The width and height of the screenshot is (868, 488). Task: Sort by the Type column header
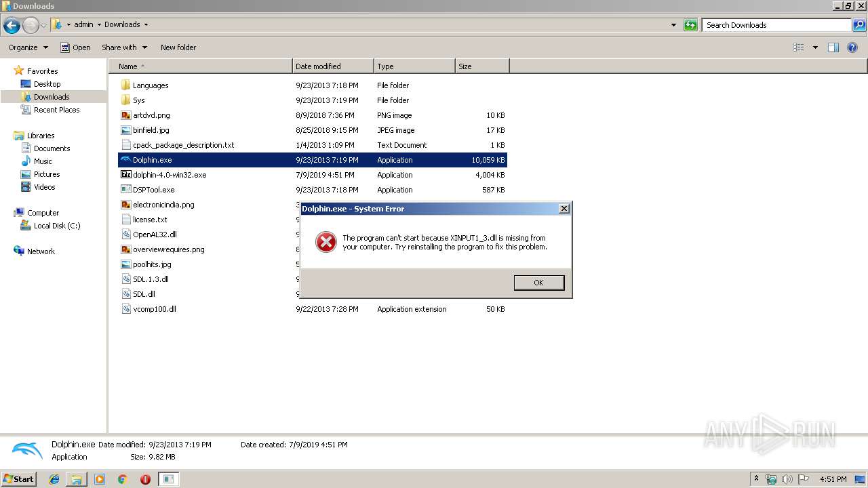pyautogui.click(x=414, y=66)
